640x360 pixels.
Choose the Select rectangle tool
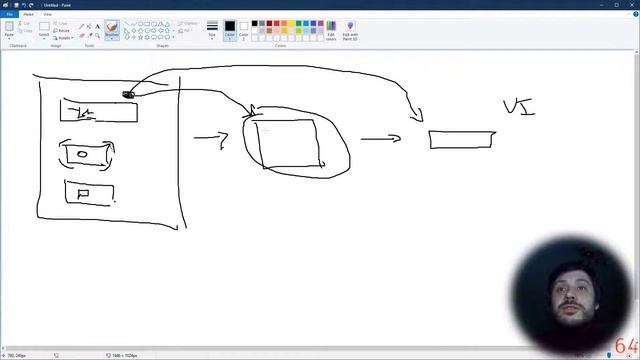[x=44, y=27]
